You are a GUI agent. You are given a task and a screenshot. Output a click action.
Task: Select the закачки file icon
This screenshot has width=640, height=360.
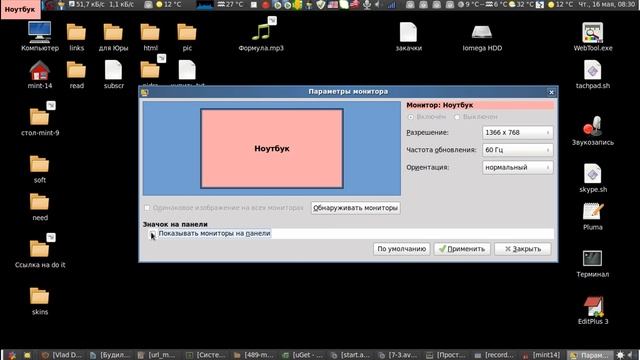point(408,33)
